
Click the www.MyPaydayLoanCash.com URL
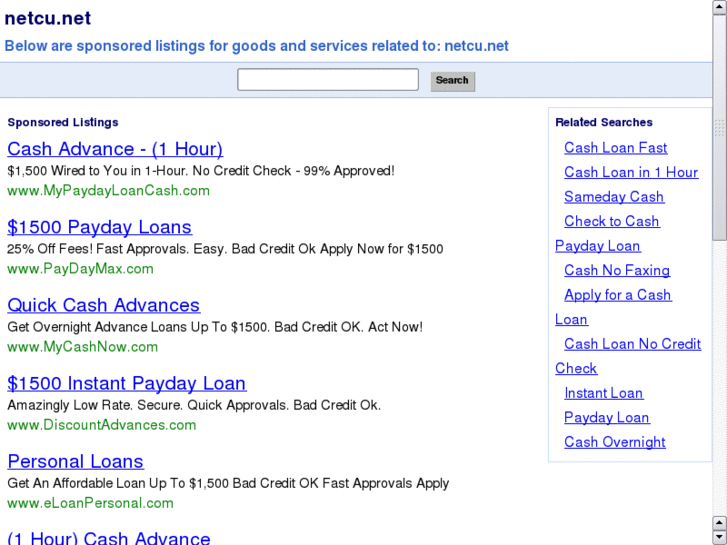tap(108, 191)
